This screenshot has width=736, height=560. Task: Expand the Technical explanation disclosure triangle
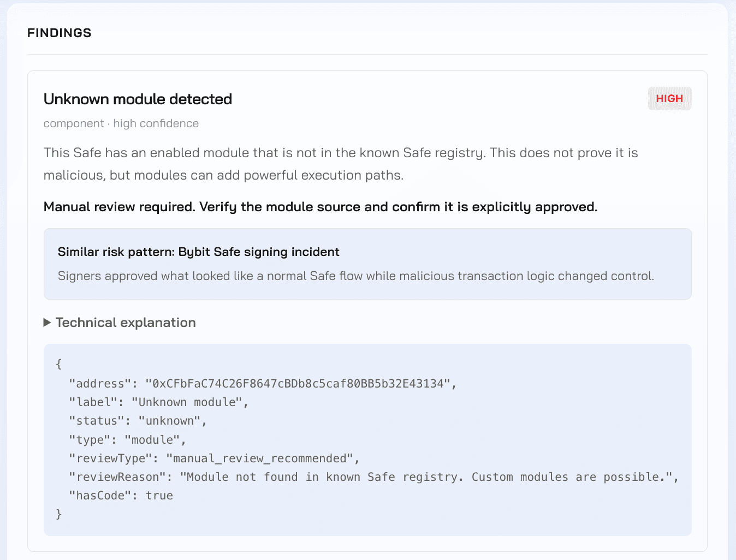tap(48, 323)
